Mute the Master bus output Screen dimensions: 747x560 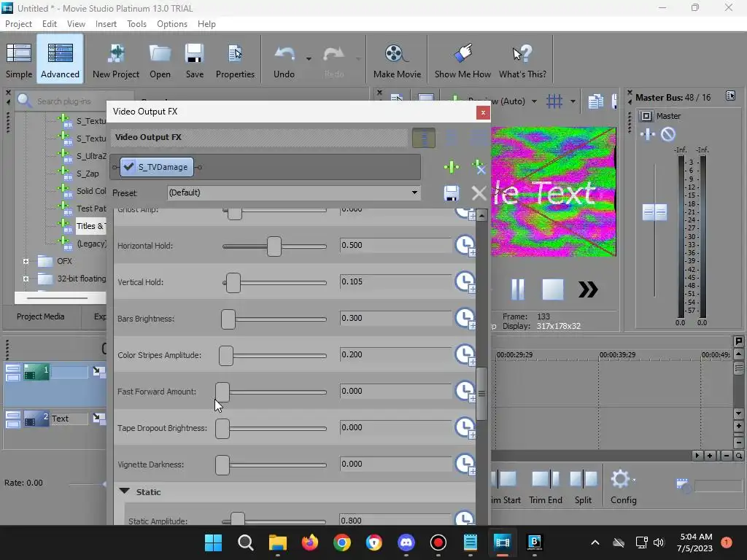[668, 134]
